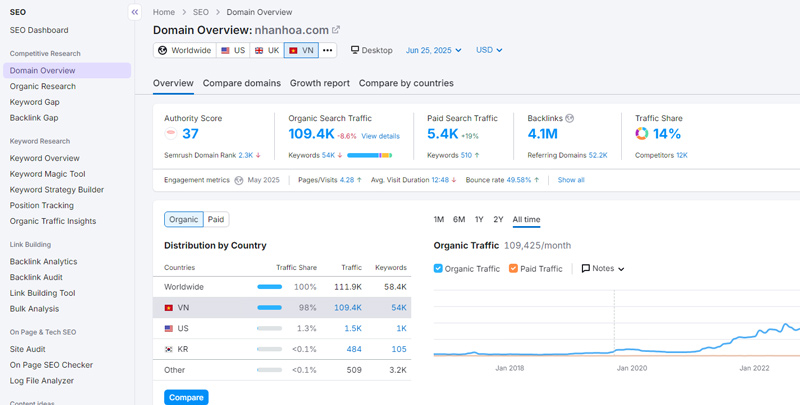Click the 1.5K US traffic value
The width and height of the screenshot is (800, 405).
[x=353, y=328]
